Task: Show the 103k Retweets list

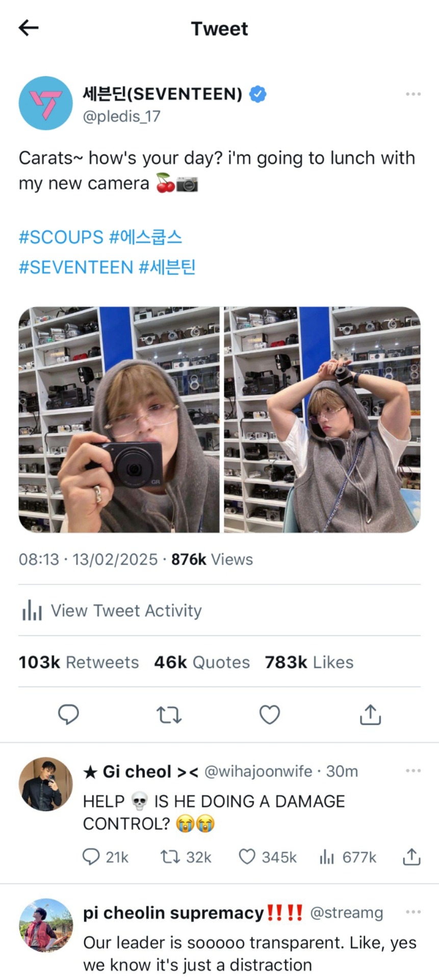Action: coord(79,663)
